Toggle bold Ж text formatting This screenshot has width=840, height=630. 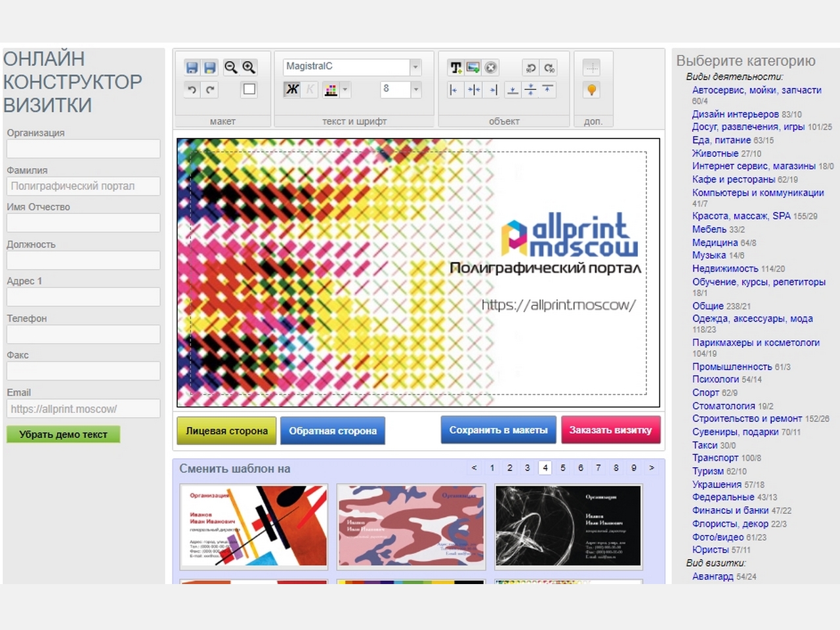point(292,89)
